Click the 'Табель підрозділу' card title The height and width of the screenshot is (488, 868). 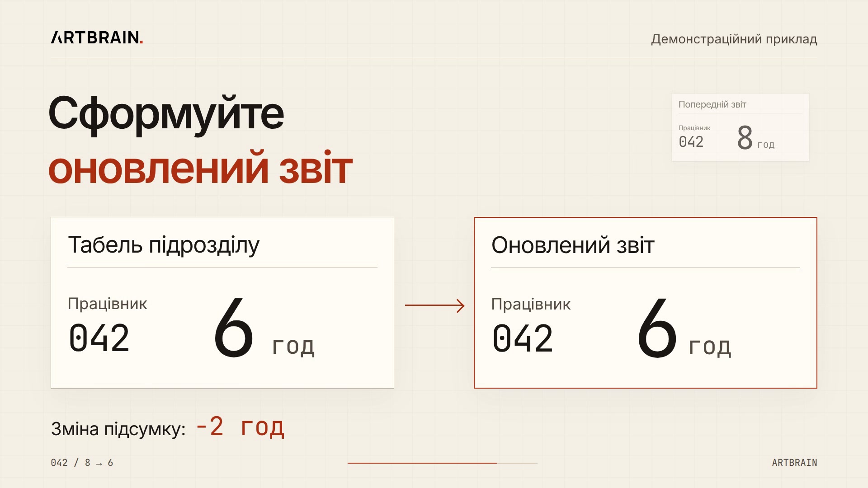pos(164,245)
